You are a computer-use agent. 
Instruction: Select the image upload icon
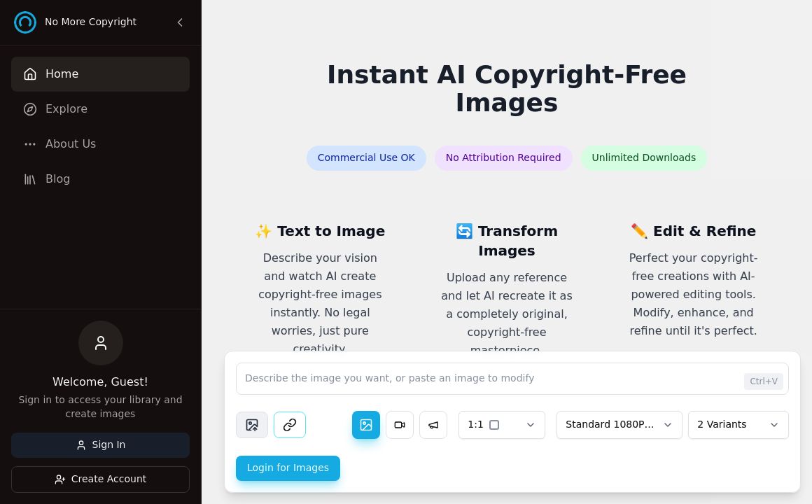click(x=252, y=425)
